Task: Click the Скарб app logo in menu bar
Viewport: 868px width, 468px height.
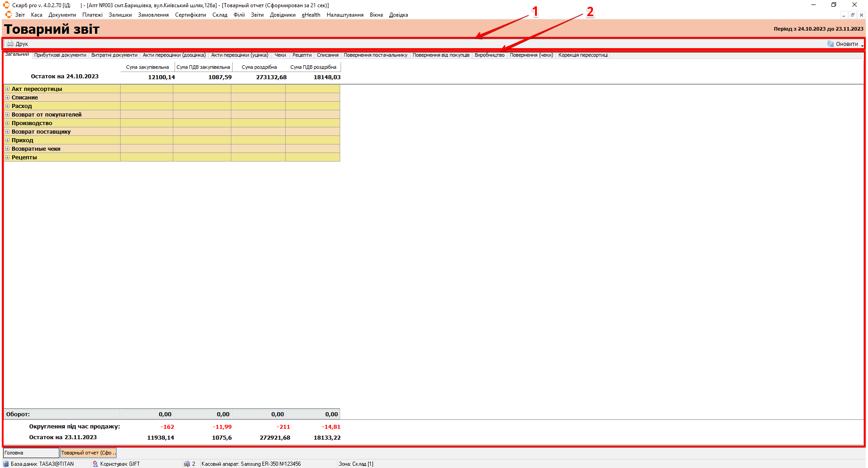Action: coord(8,15)
